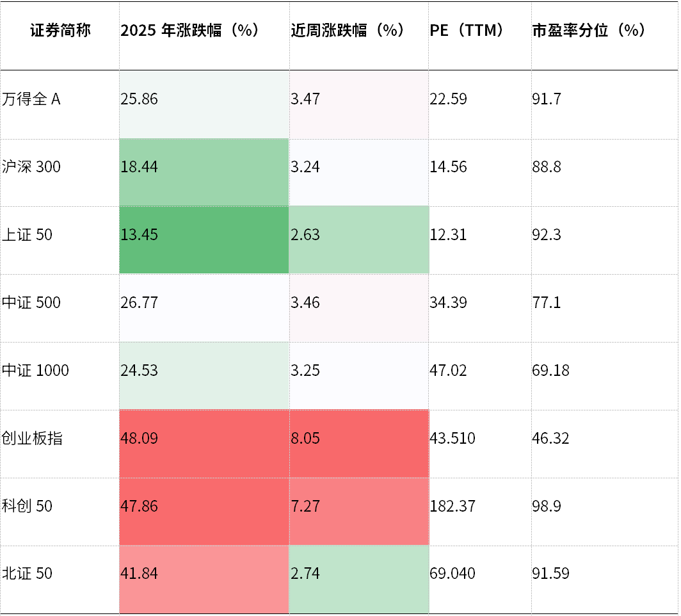This screenshot has width=681, height=616.
Task: Select the 2025 年涨跌幅 header cell
Action: [189, 31]
